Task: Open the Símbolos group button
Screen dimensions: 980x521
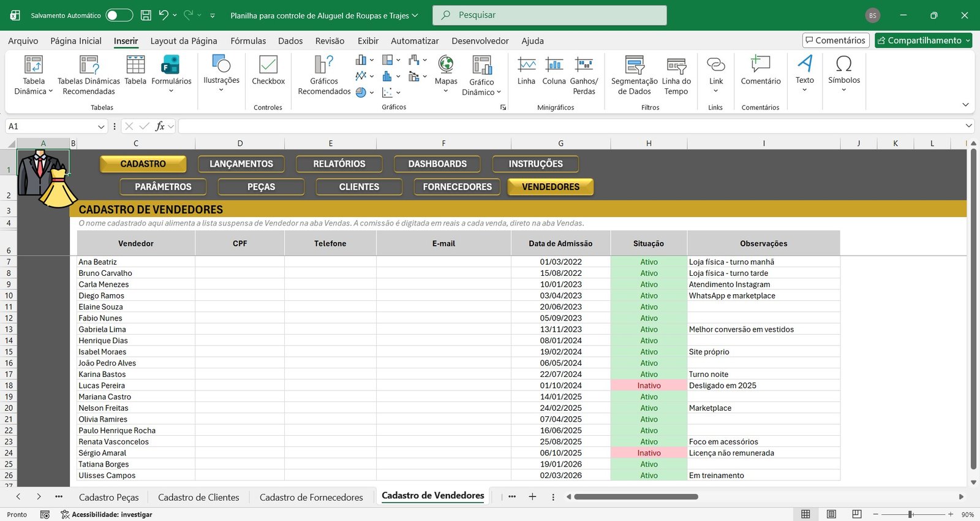Action: coord(843,74)
